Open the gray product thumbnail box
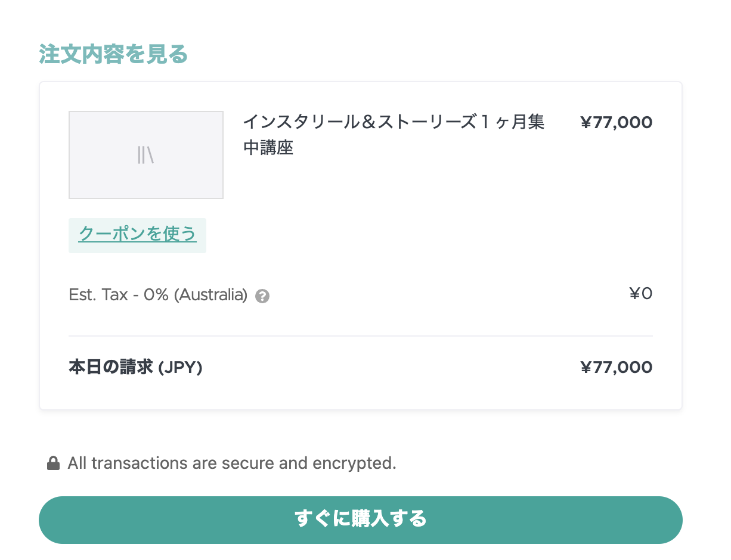 coord(146,155)
